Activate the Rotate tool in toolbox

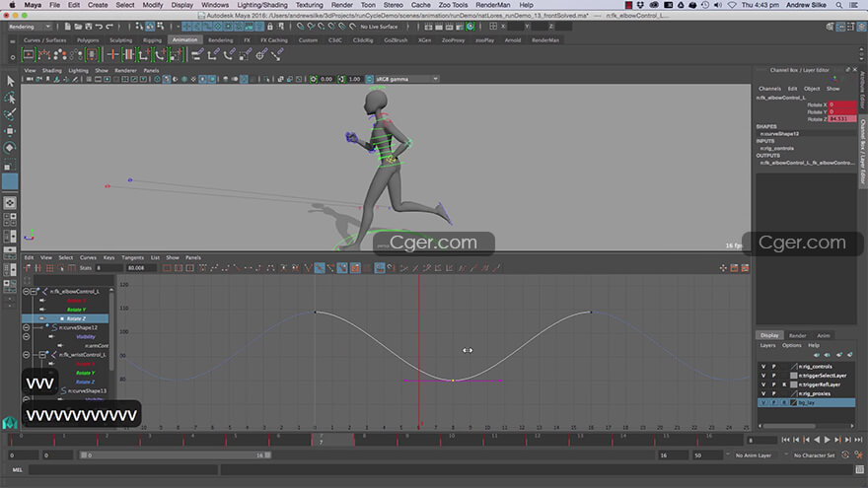[10, 148]
